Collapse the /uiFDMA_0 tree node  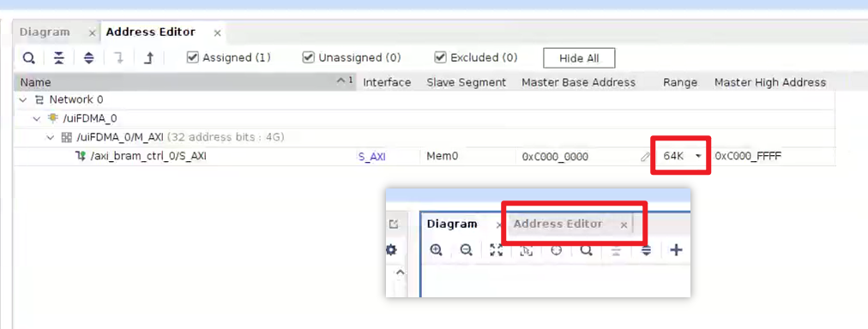tap(37, 118)
